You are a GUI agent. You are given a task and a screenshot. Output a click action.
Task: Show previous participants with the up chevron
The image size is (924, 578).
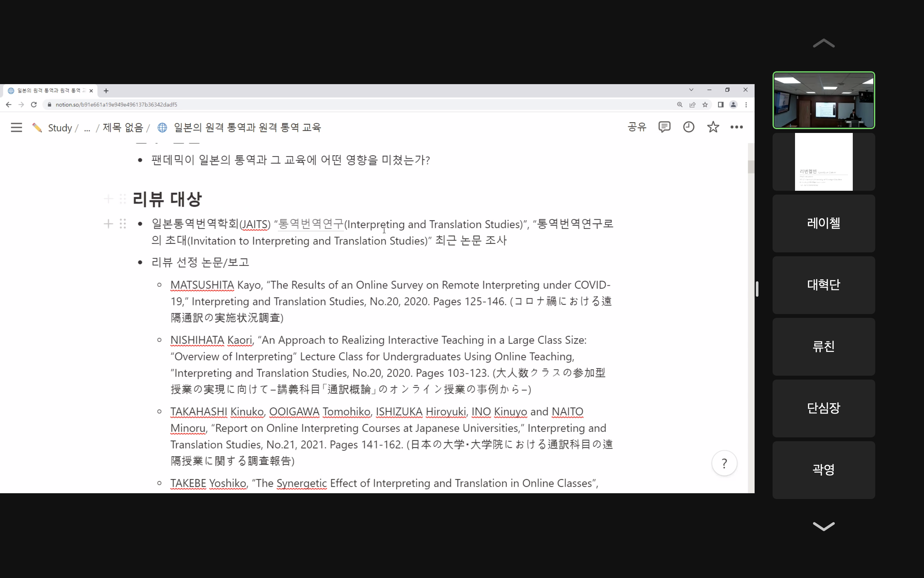[824, 43]
